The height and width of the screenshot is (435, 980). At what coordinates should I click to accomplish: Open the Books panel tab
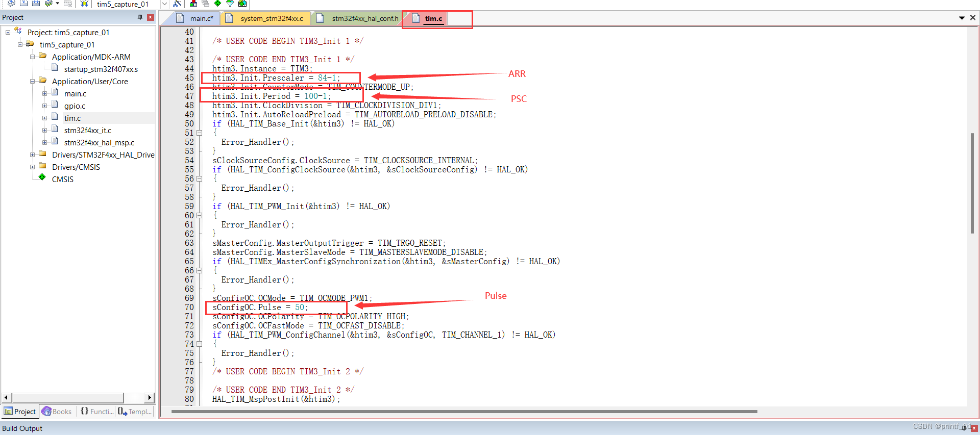click(x=57, y=412)
